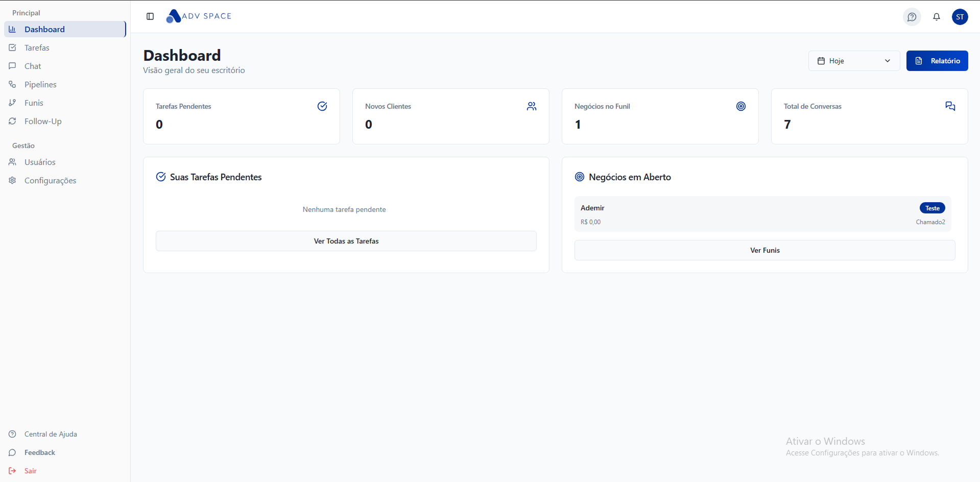Click the Teste badge on Ademir deal
This screenshot has width=980, height=482.
point(933,208)
